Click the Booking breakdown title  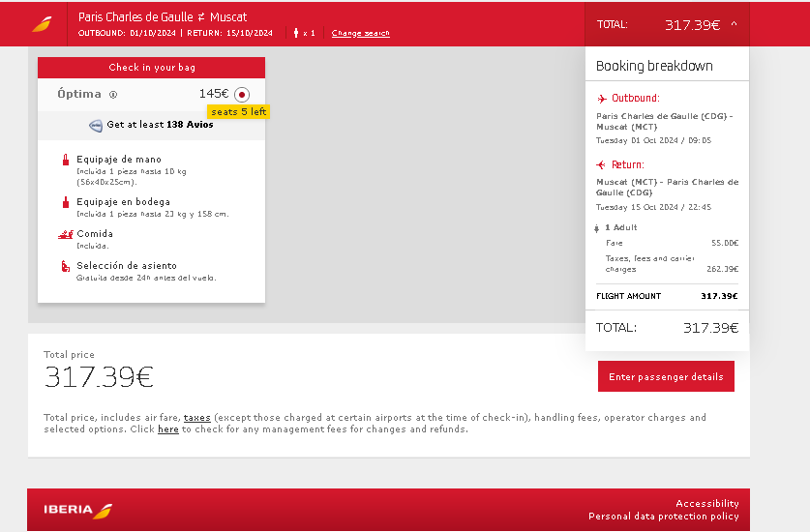[654, 66]
